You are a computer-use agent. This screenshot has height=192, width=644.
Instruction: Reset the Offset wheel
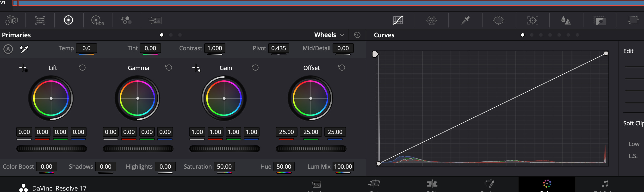(342, 68)
